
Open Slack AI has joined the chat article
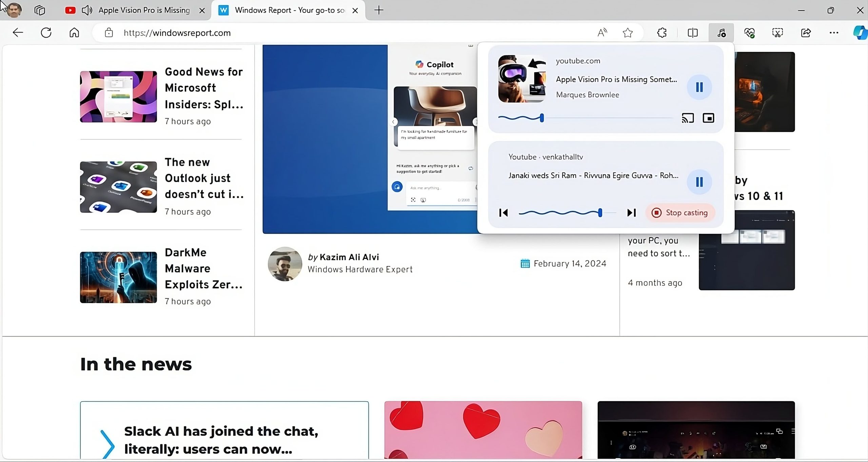221,440
